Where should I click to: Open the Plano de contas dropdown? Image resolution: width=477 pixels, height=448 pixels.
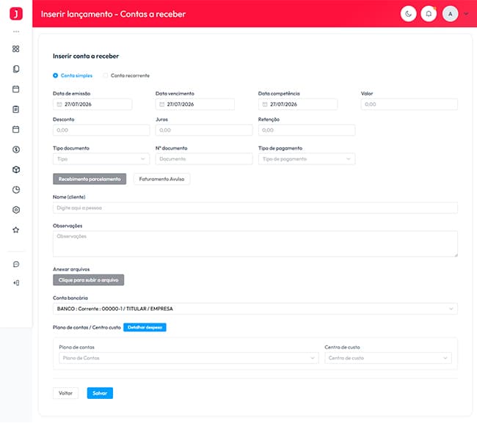click(189, 358)
